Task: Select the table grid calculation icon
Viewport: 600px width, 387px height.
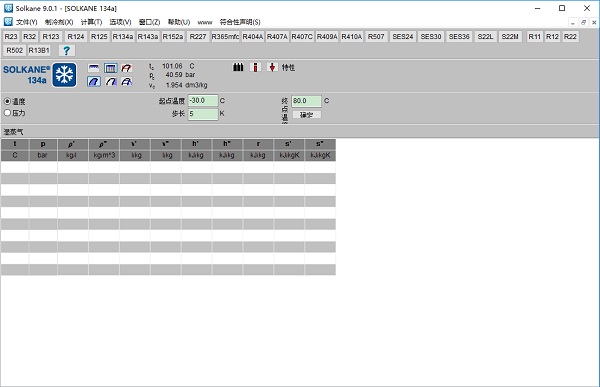Action: click(111, 68)
